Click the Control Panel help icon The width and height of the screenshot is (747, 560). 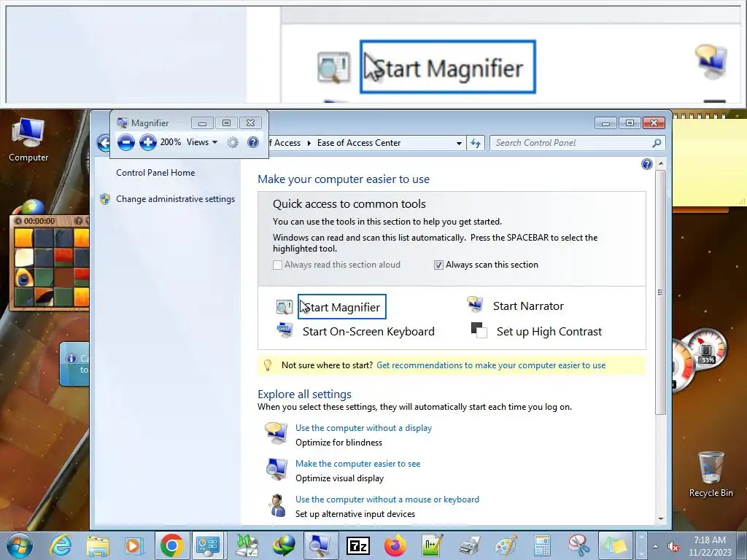coord(646,164)
